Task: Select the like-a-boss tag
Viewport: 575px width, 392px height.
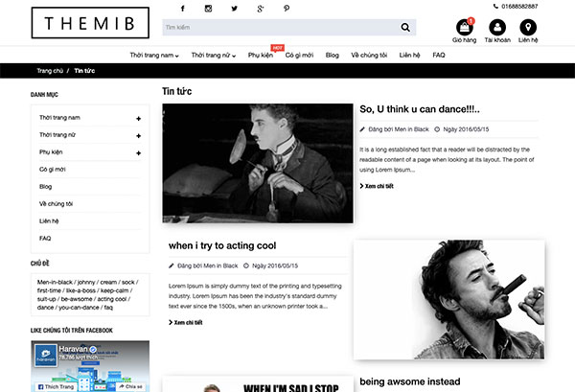Action: tap(80, 290)
